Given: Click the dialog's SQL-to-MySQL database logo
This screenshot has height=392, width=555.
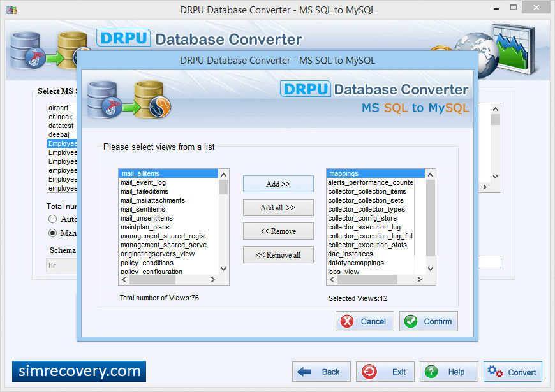Looking at the screenshot, I should pyautogui.click(x=129, y=99).
